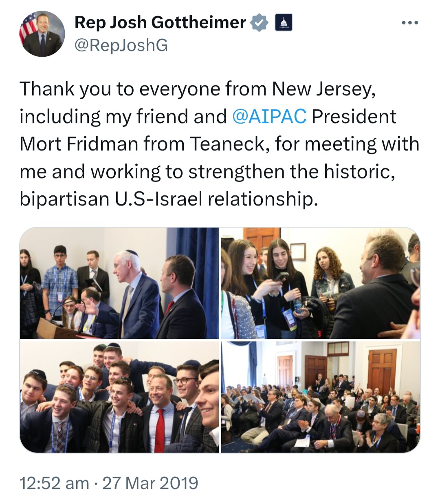
Task: Open the three-dot more options menu
Action: (409, 23)
